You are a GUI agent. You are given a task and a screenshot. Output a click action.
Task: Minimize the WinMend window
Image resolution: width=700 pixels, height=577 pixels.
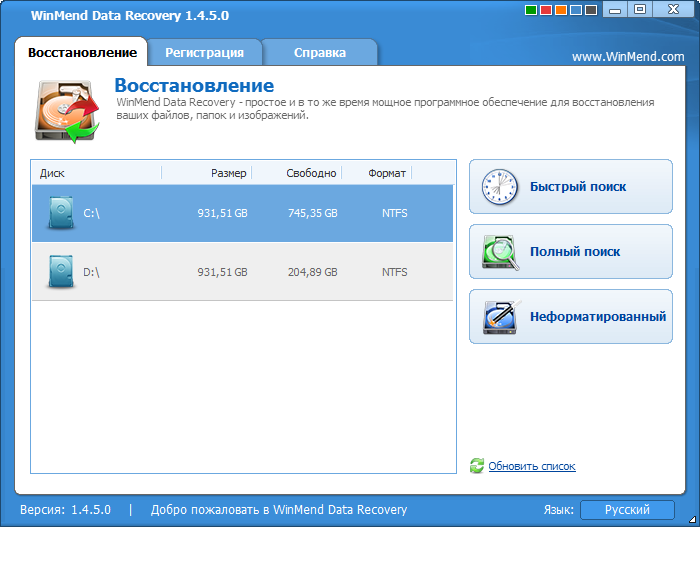[615, 9]
